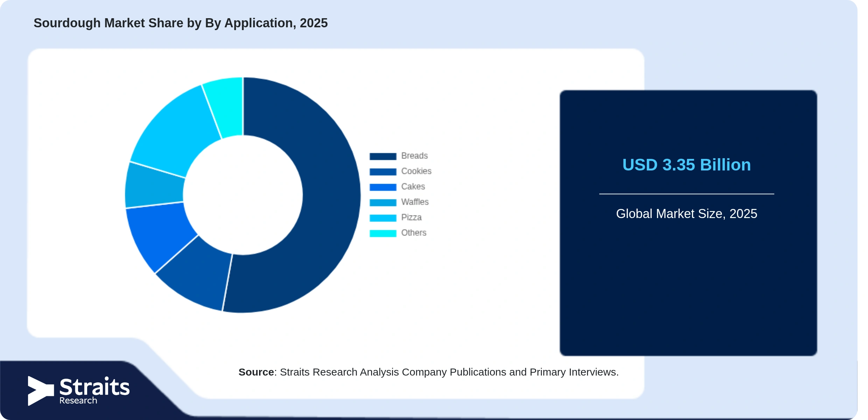Select the Breads legend label
The height and width of the screenshot is (420, 868).
click(x=414, y=156)
